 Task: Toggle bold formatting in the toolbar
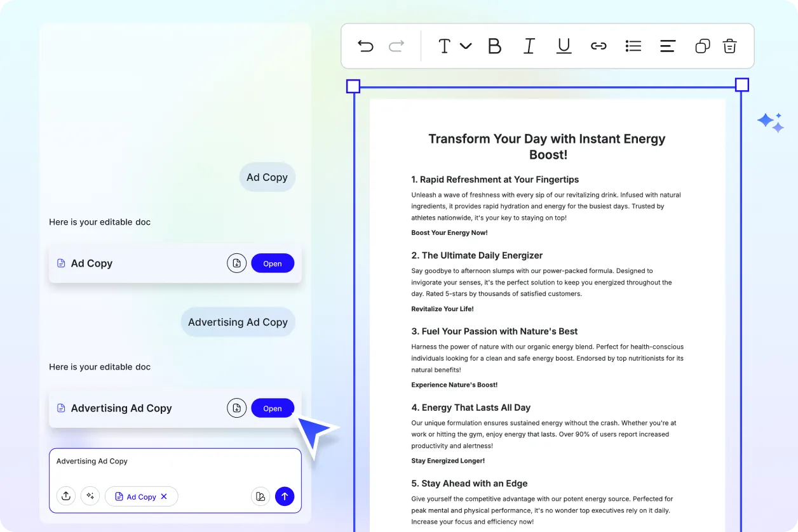pyautogui.click(x=495, y=46)
